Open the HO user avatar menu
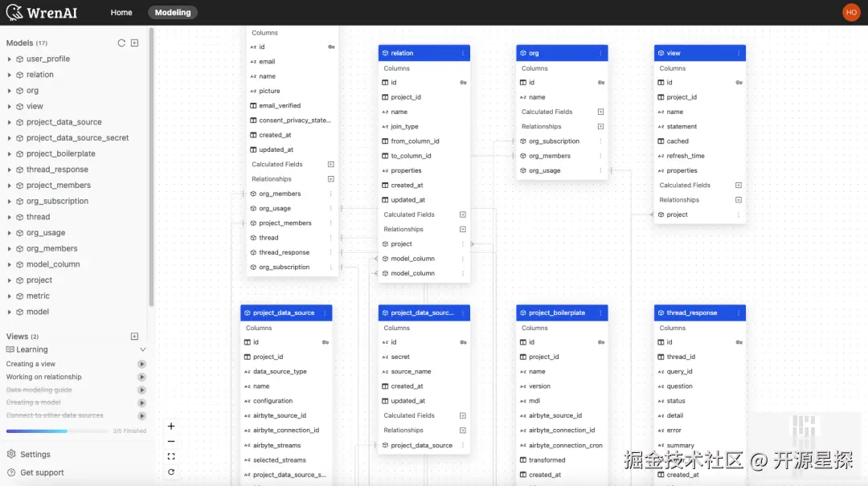Viewport: 868px width, 486px height. pyautogui.click(x=851, y=12)
